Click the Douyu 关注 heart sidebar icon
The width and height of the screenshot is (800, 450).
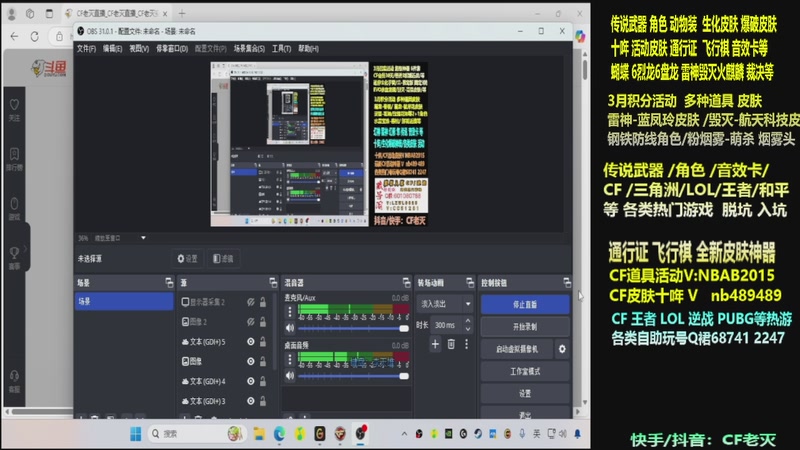tap(14, 110)
